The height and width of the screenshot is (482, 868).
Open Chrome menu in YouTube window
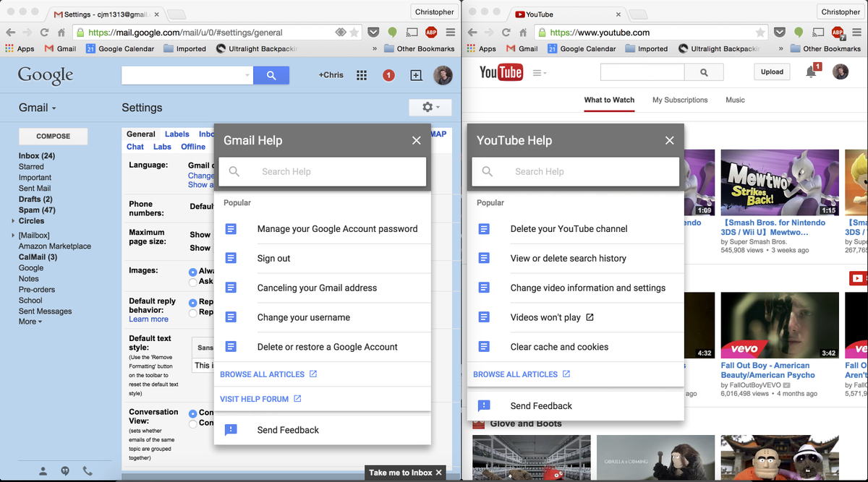point(858,33)
